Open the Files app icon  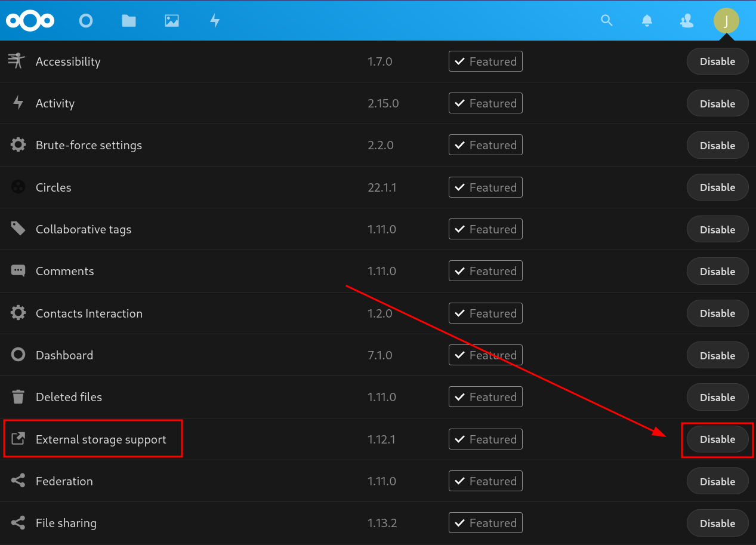click(129, 21)
